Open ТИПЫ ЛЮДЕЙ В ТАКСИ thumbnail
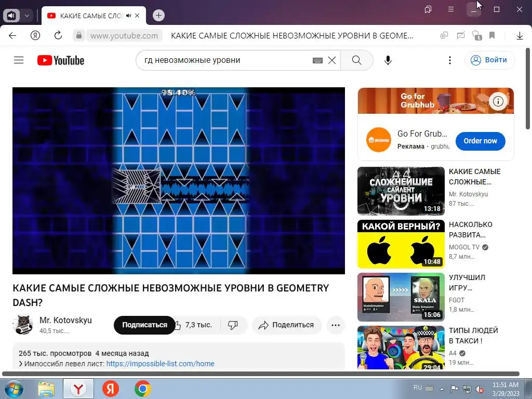The height and width of the screenshot is (399, 532). (401, 348)
